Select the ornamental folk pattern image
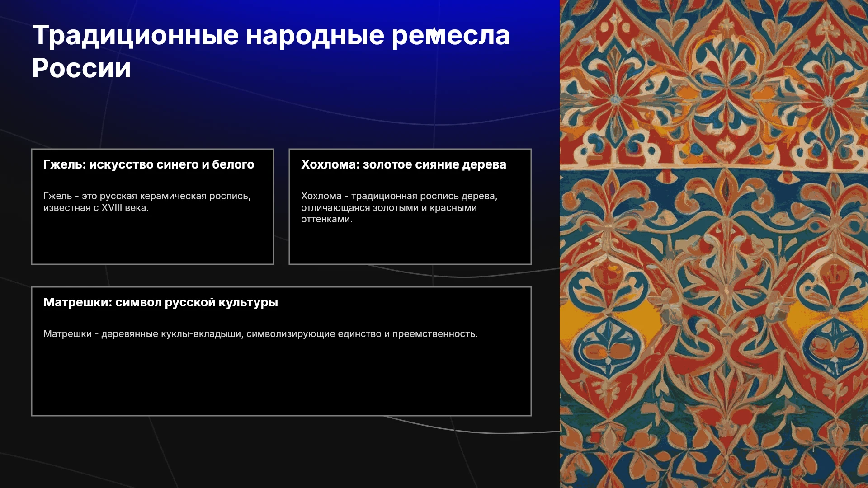The width and height of the screenshot is (868, 488). [714, 244]
